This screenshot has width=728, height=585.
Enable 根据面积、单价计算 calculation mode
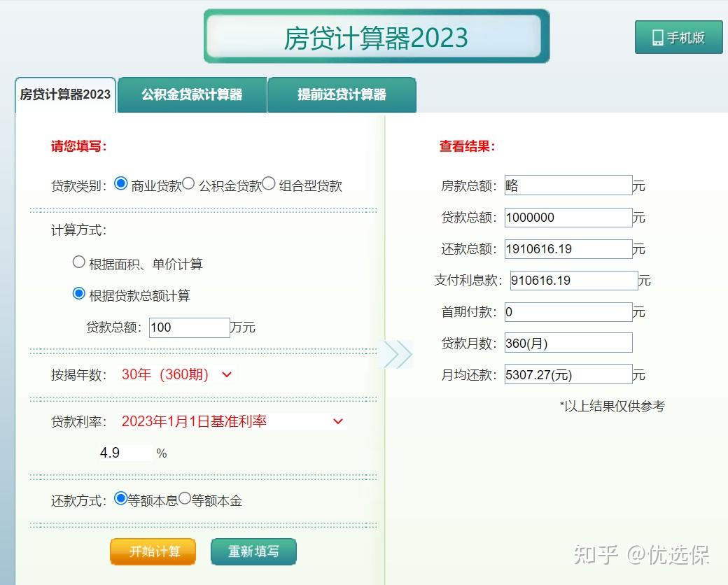point(79,262)
